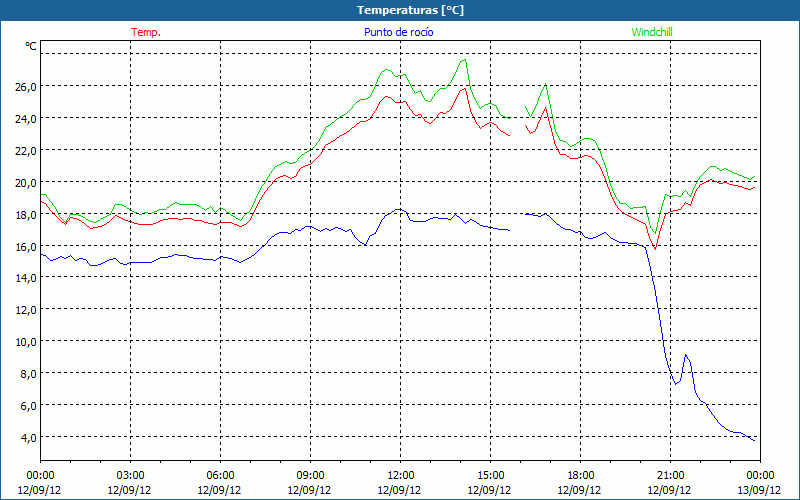Click the 24,0 y-axis value

(x=26, y=118)
